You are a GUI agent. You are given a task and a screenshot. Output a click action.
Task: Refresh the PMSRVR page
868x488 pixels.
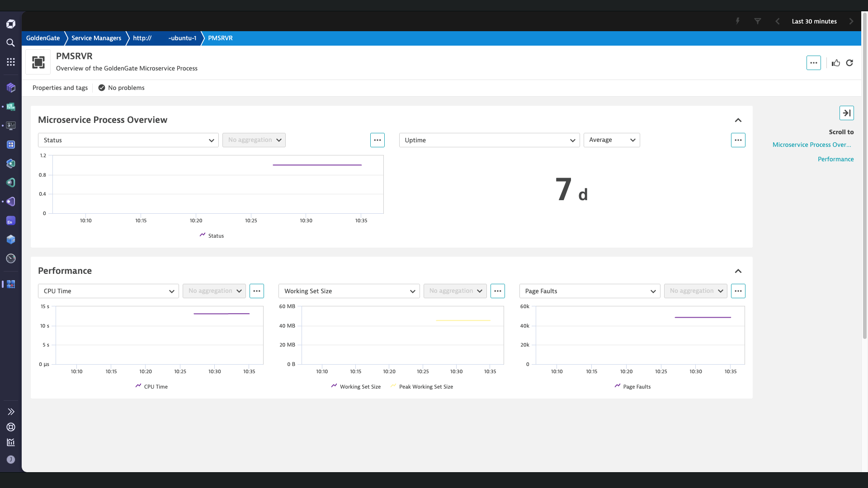(849, 63)
